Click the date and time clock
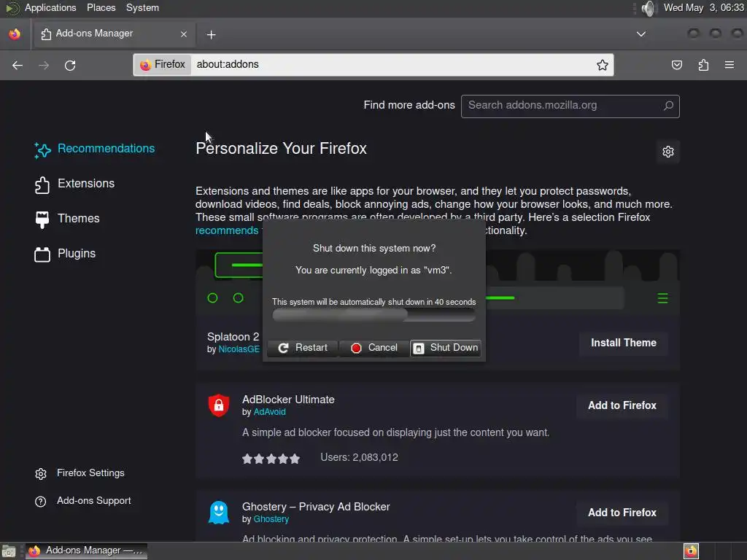 tap(704, 7)
